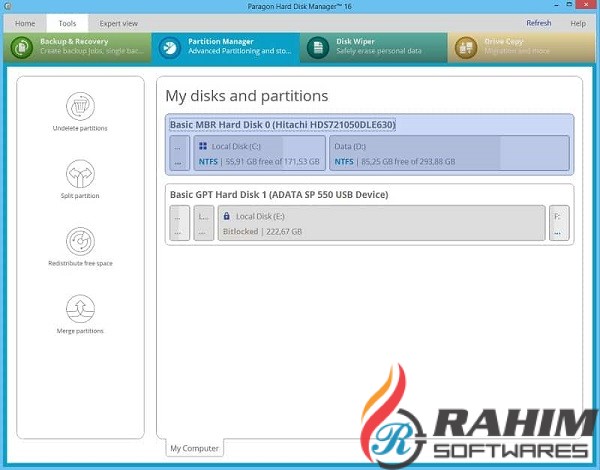Image resolution: width=600 pixels, height=470 pixels.
Task: Select Basic GPT Hard Disk 1 header
Action: pos(279,194)
